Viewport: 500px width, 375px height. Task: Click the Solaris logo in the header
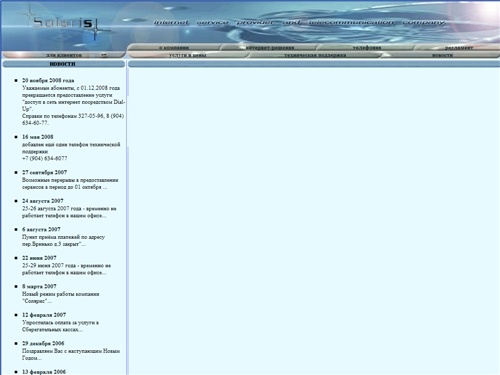pos(63,23)
